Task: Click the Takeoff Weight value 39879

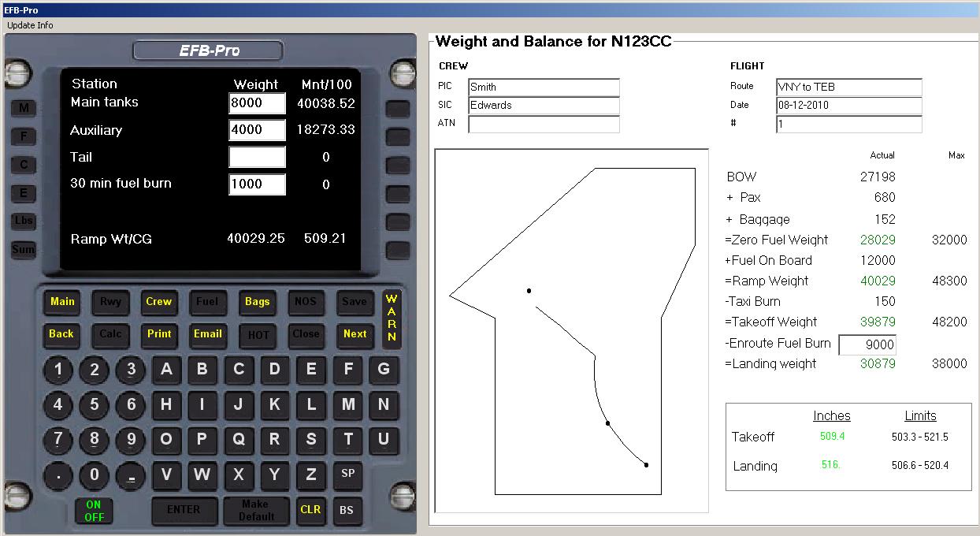Action: [x=878, y=322]
